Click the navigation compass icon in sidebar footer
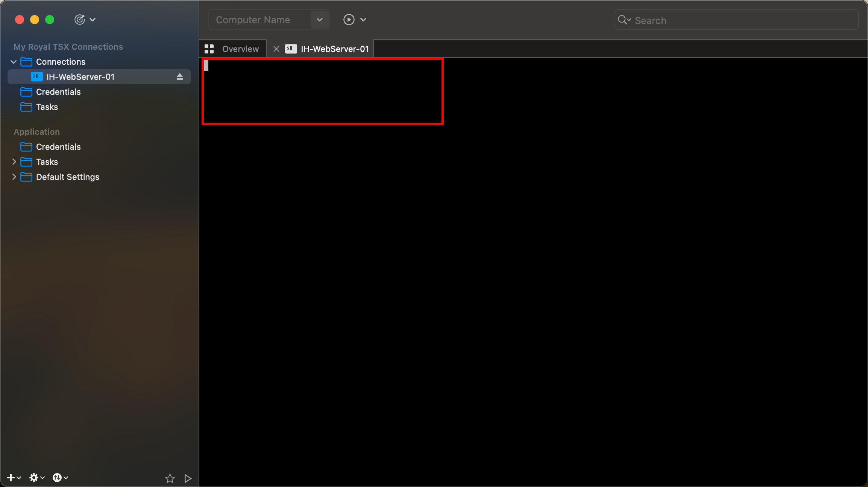Viewport: 868px width, 487px height. 57,478
